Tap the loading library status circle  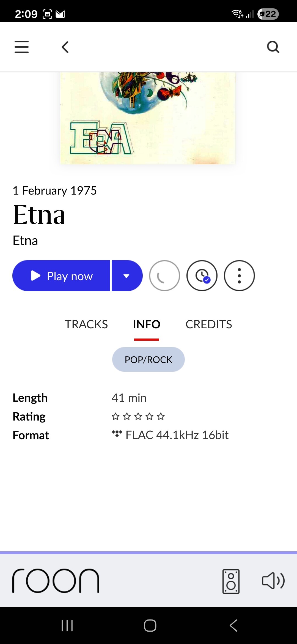tap(164, 275)
